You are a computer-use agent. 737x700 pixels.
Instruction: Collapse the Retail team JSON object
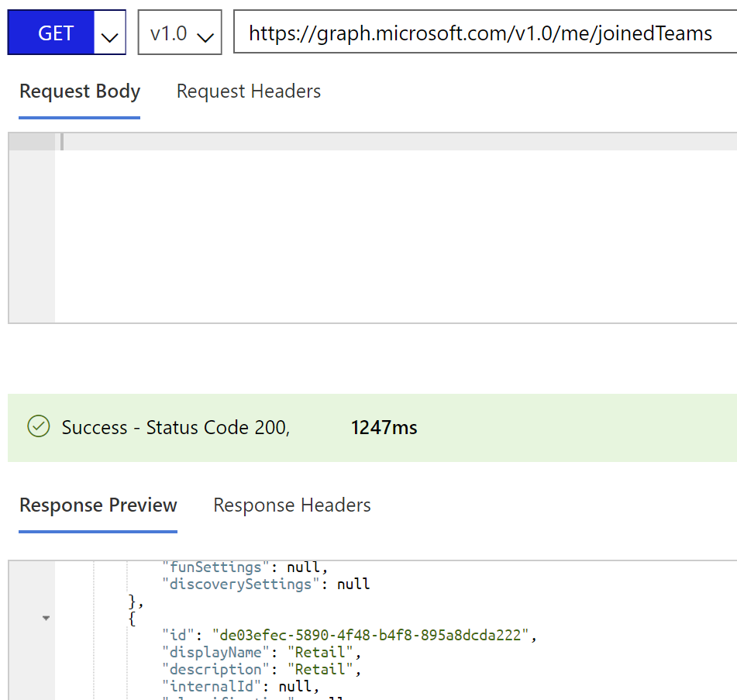click(46, 618)
